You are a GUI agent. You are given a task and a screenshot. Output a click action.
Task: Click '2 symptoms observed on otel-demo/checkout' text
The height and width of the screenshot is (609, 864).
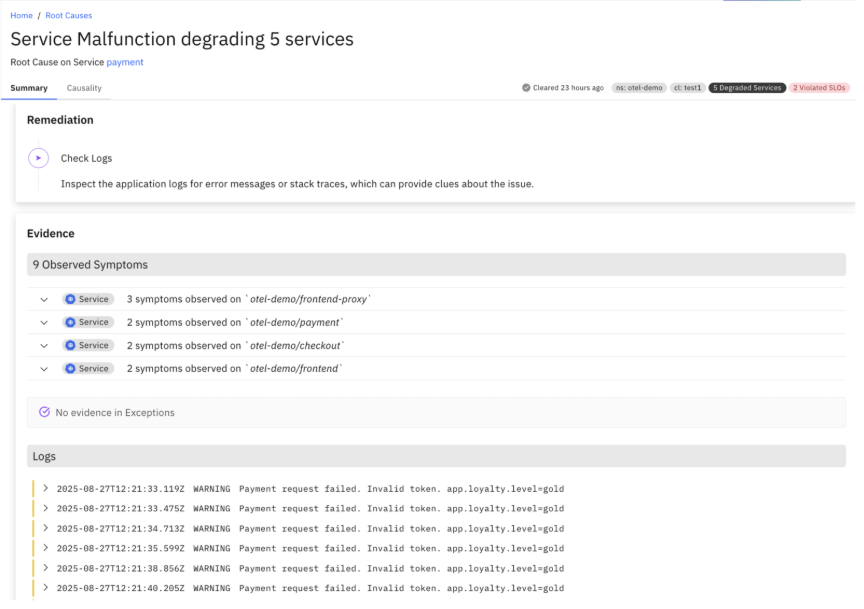(236, 346)
